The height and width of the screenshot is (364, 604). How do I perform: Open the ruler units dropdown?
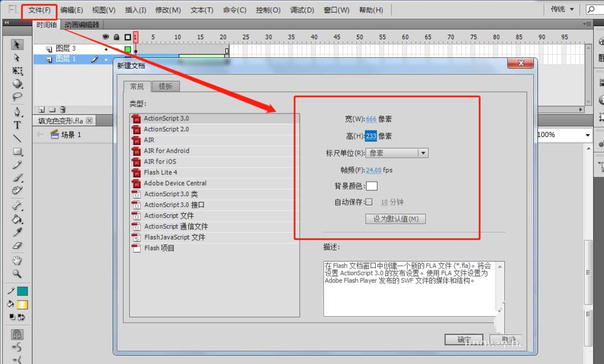click(x=397, y=153)
